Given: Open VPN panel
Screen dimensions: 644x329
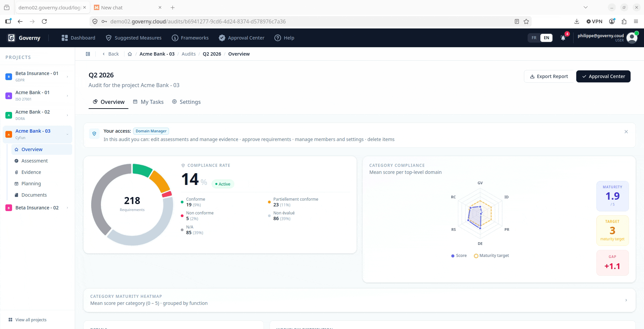Looking at the screenshot, I should tap(594, 21).
